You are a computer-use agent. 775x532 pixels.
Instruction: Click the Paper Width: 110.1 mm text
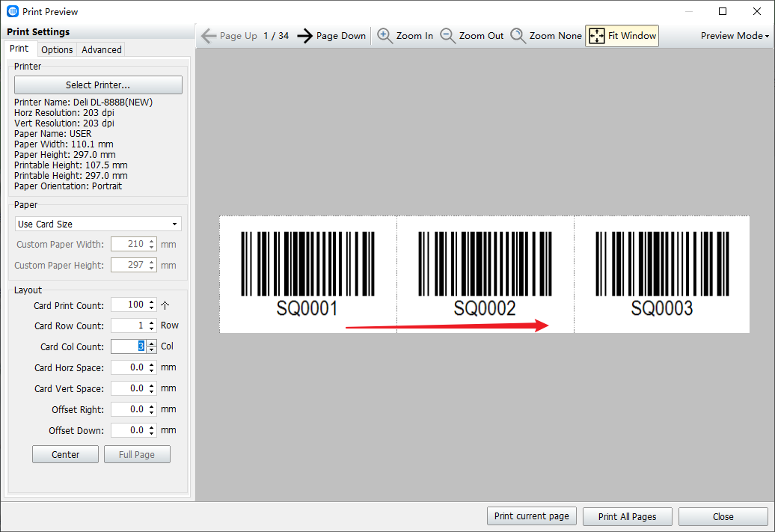pyautogui.click(x=64, y=144)
